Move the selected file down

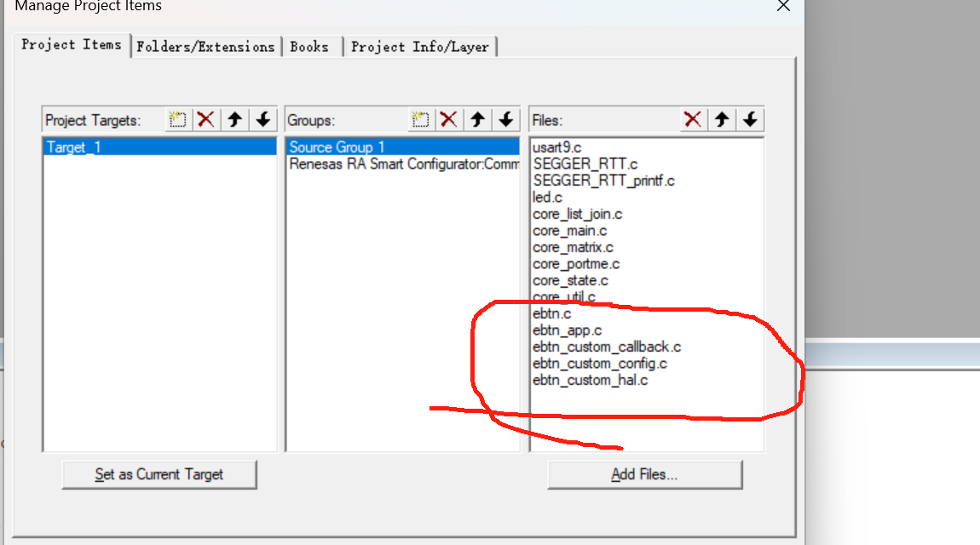pos(750,120)
